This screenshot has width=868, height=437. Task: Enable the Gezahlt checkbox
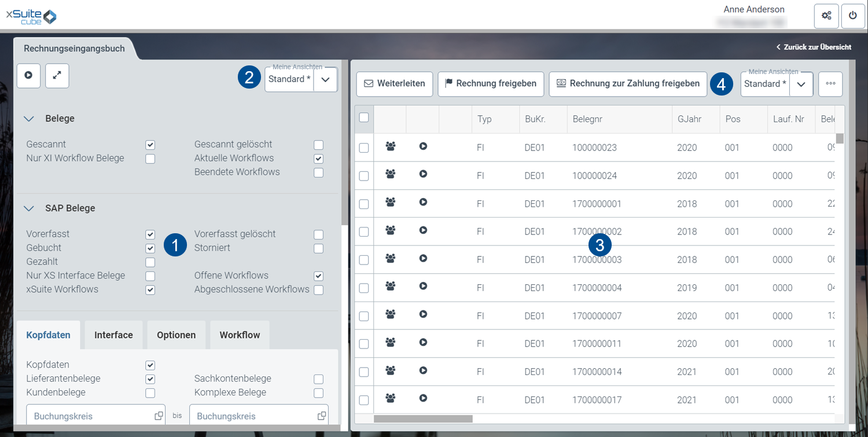coord(150,262)
